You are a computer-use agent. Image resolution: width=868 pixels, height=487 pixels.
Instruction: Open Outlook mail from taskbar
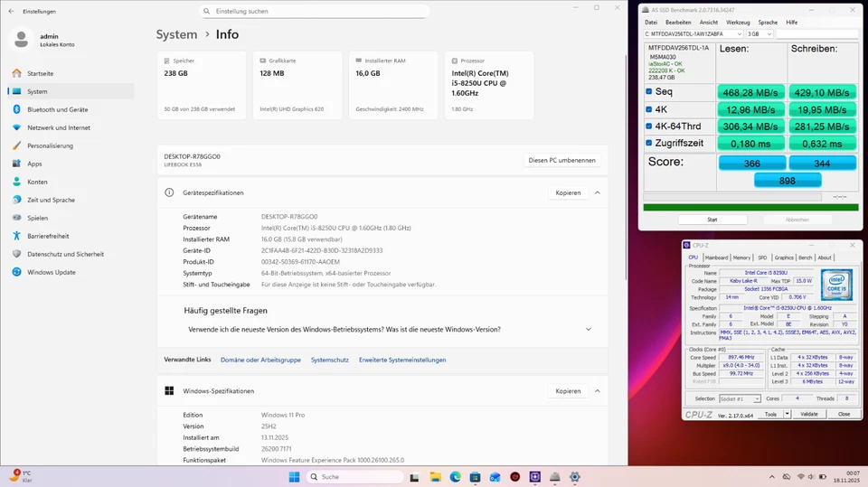[x=495, y=477]
